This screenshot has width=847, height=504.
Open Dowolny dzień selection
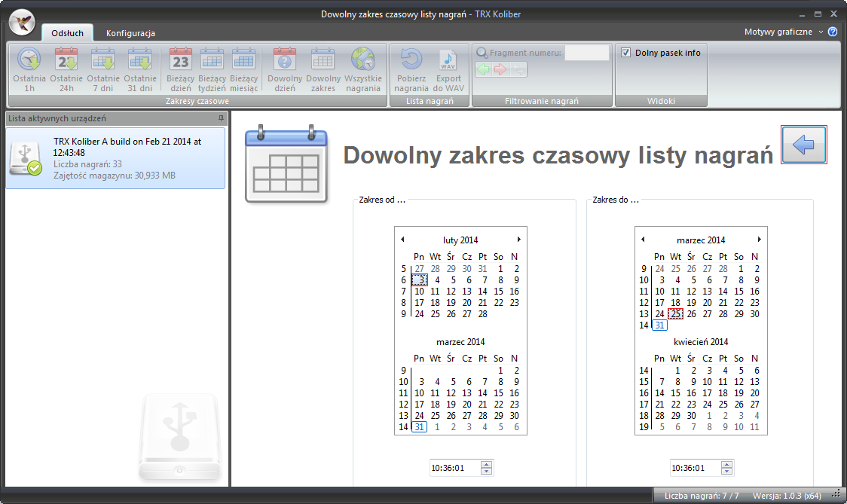pos(285,69)
